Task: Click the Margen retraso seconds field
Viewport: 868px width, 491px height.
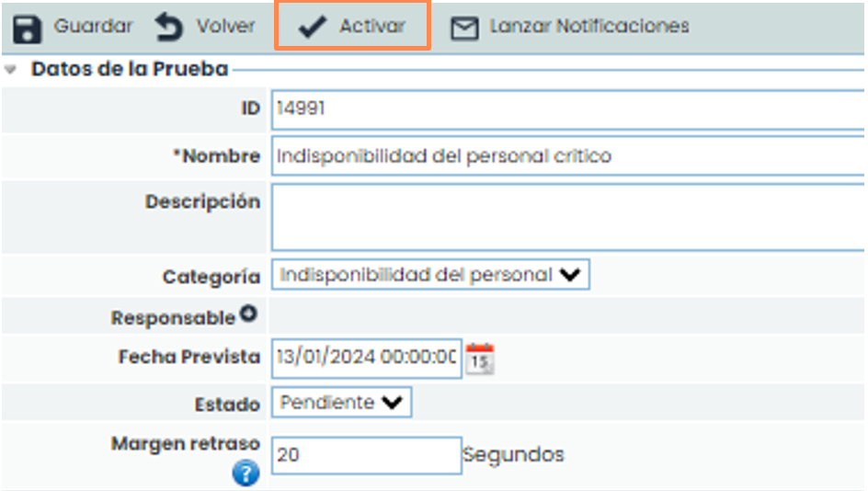Action: point(366,455)
